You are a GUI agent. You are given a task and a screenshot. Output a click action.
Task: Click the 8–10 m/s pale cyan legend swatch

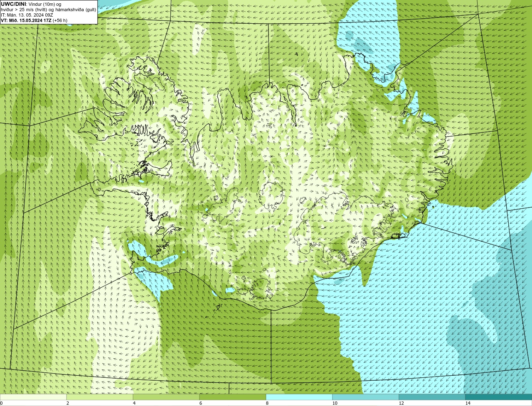click(x=299, y=397)
